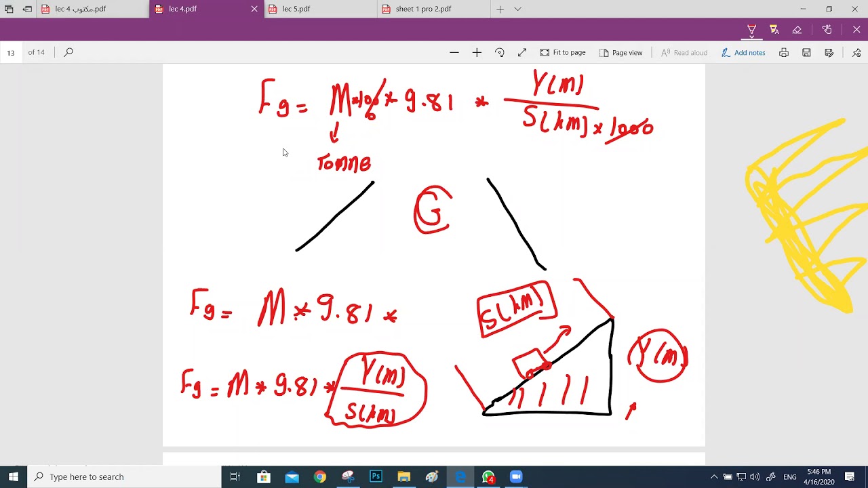
Task: Switch to the lec 5.pdf tab
Action: click(320, 9)
